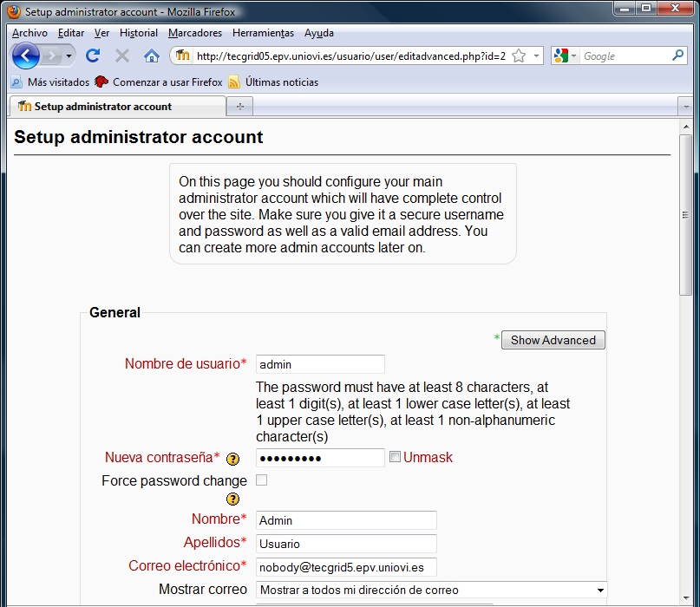Click the Moodle site icon in the address bar
700x607 pixels.
[182, 55]
